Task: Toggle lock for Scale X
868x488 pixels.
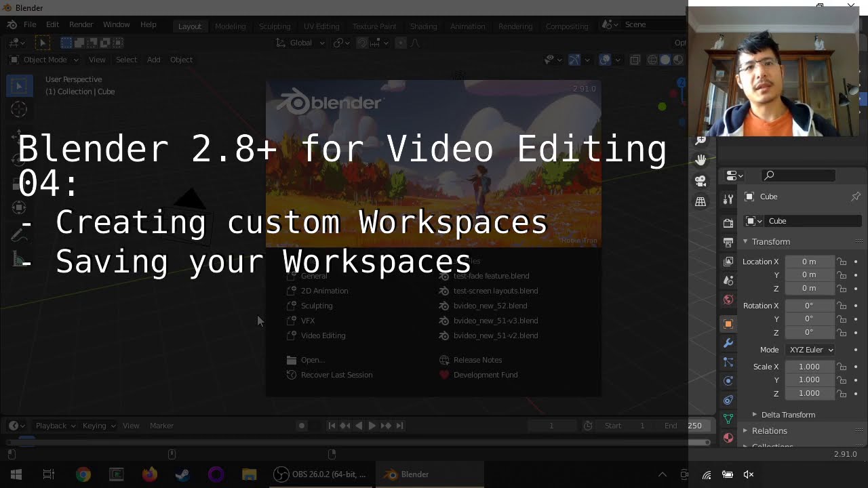Action: (842, 367)
